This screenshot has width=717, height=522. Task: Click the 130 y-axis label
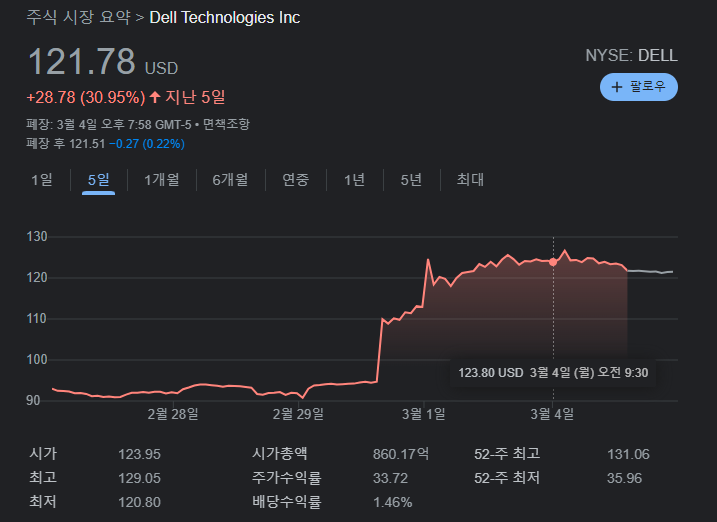point(37,237)
